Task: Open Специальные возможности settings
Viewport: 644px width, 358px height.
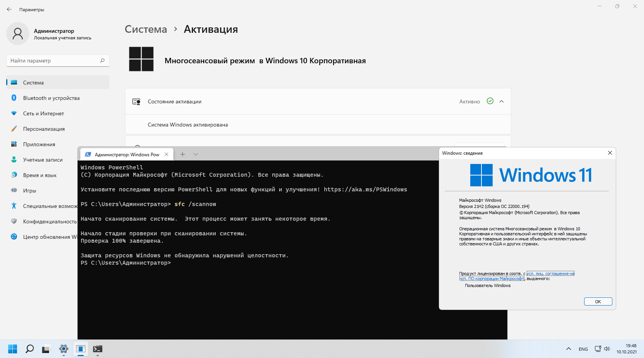Action: [x=42, y=206]
